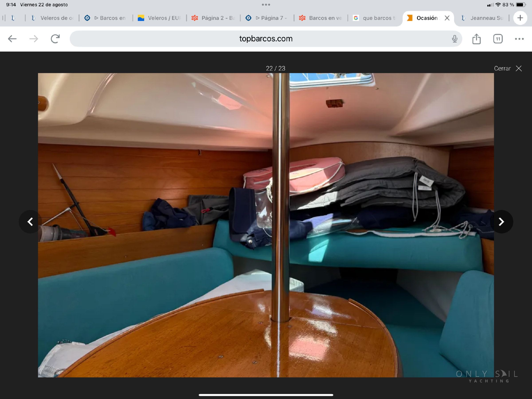Tap the photo counter 22 / 23
This screenshot has height=399, width=532.
pyautogui.click(x=275, y=68)
